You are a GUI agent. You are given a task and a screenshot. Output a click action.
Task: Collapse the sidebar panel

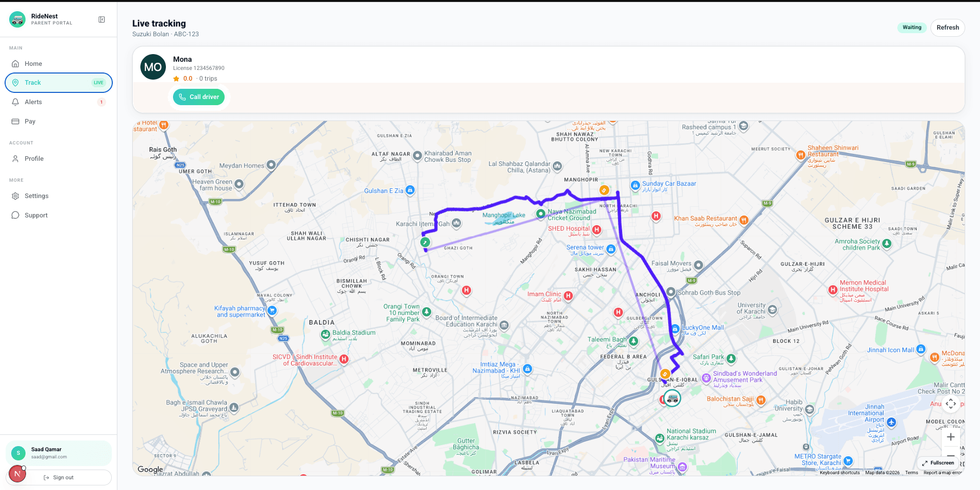click(x=102, y=19)
